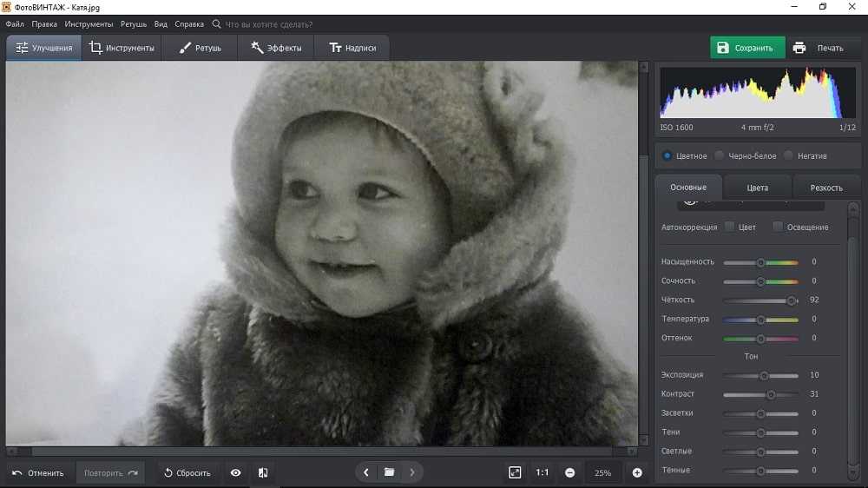The image size is (868, 488).
Task: Click the green Сохранить button
Action: point(746,48)
